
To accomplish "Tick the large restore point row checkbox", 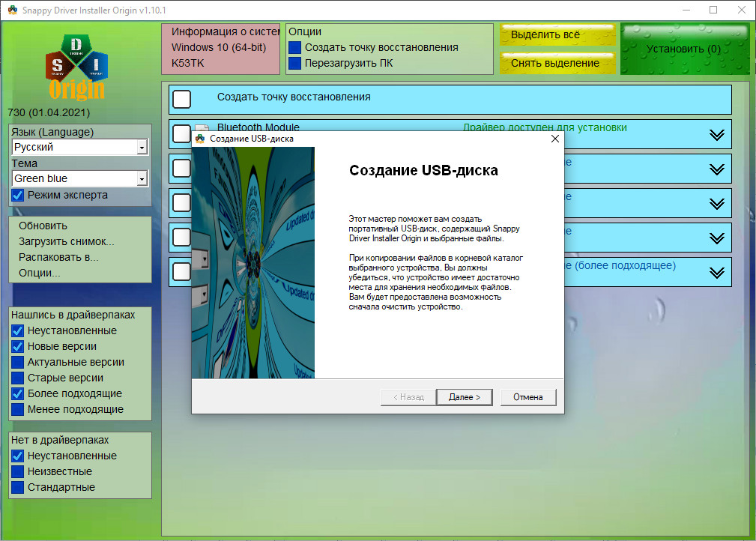I will point(182,99).
